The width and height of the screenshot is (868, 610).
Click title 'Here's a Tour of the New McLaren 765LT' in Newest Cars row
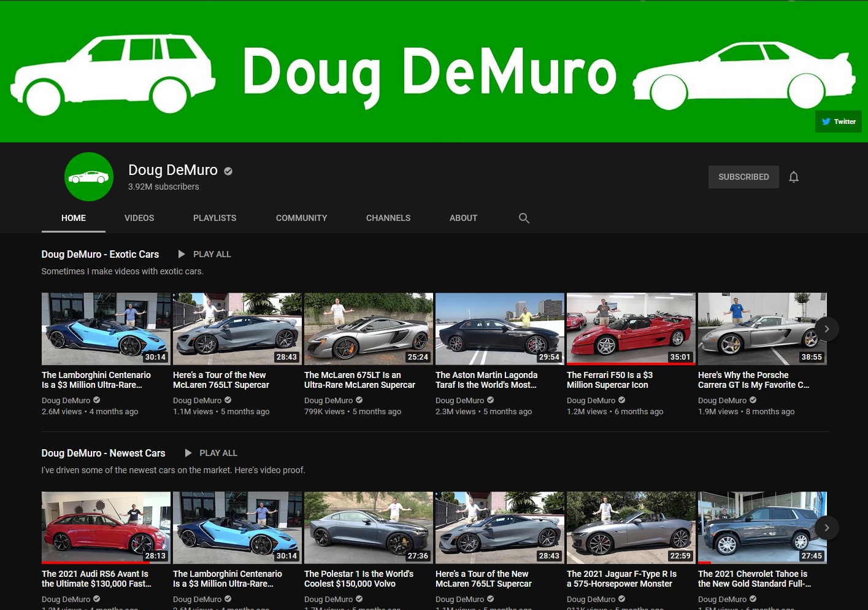click(x=483, y=579)
